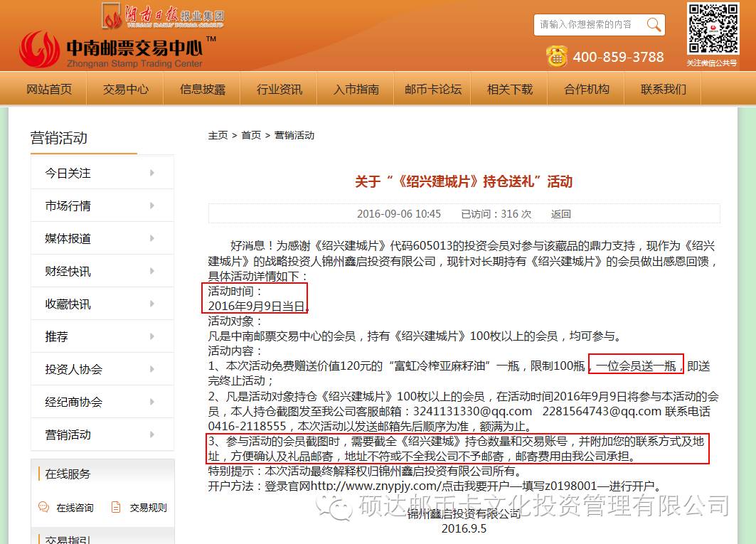The image size is (756, 544).
Task: Click the 已访问：316 次 counter
Action: pyautogui.click(x=496, y=214)
